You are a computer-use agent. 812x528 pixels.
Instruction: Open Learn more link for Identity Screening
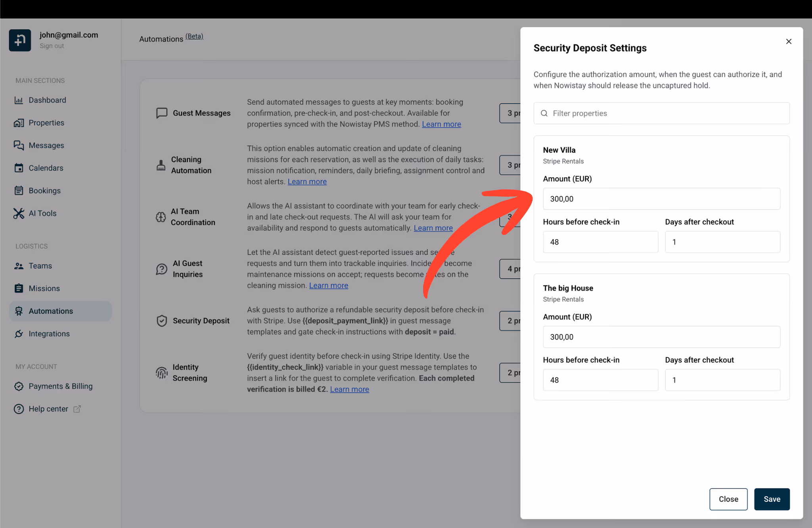pos(349,390)
